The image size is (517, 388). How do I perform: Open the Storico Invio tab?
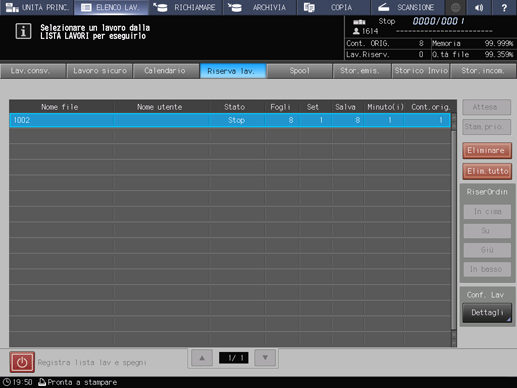(421, 71)
